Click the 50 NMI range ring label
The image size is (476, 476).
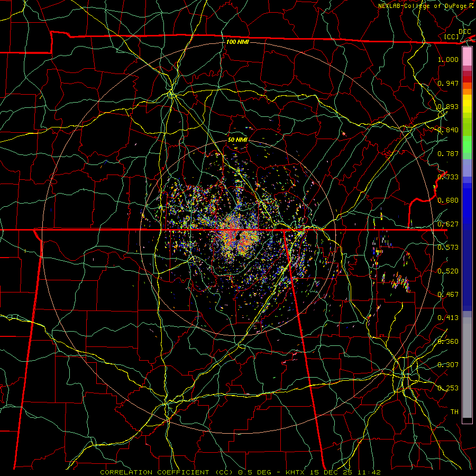pyautogui.click(x=237, y=140)
